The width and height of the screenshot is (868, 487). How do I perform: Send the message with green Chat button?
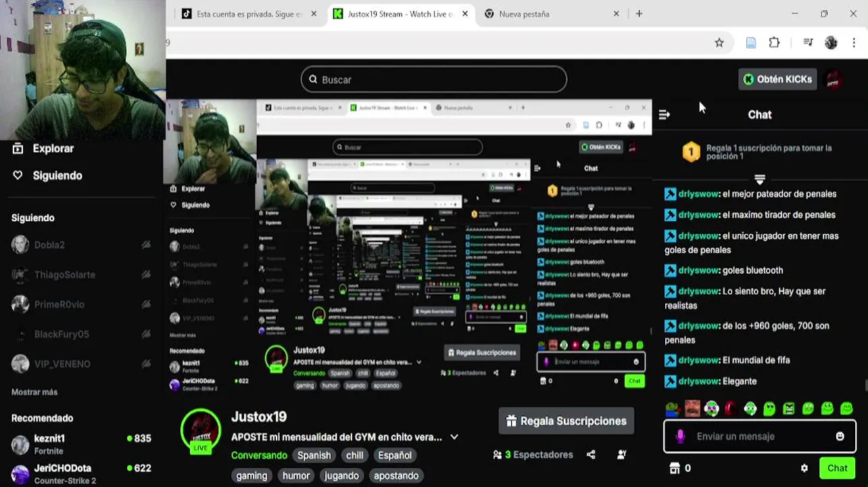[836, 468]
